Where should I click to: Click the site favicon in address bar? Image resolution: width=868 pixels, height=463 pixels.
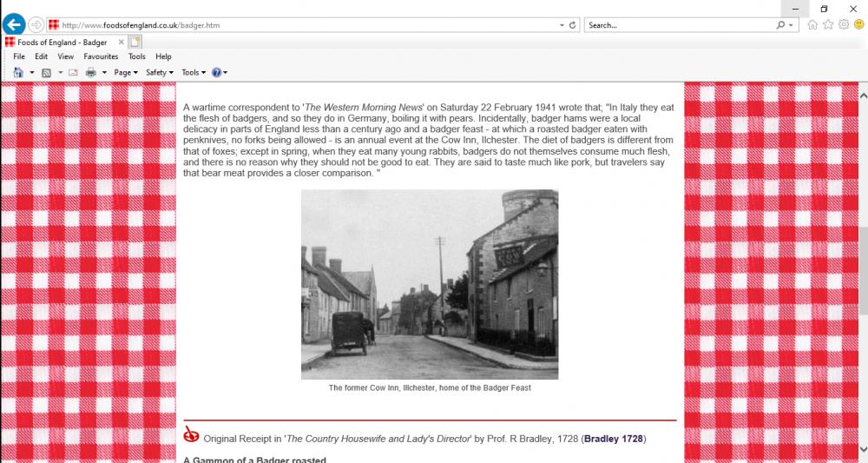coord(54,25)
